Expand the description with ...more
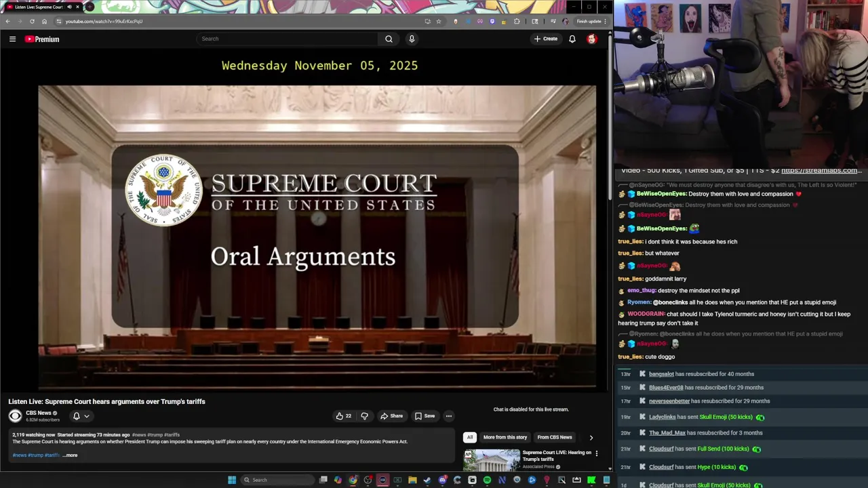The image size is (868, 488). [x=70, y=455]
